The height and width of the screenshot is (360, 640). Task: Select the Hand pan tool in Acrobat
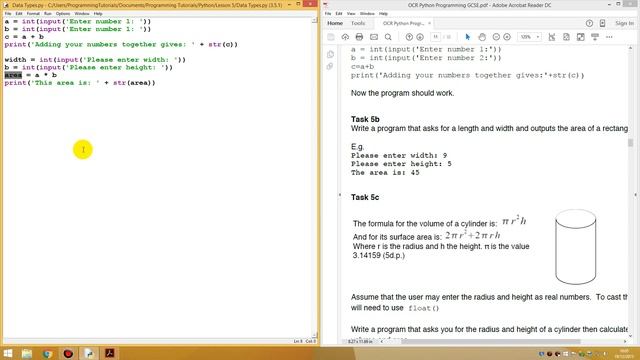(x=482, y=37)
